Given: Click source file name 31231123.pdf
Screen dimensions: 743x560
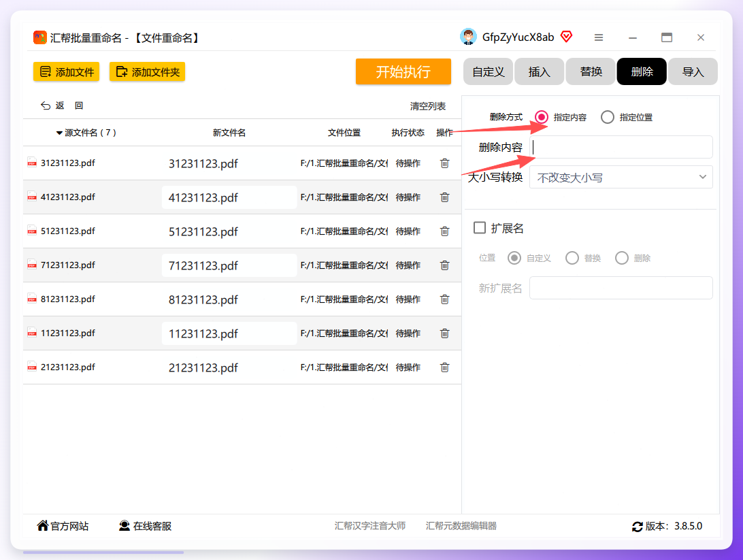Looking at the screenshot, I should [68, 163].
